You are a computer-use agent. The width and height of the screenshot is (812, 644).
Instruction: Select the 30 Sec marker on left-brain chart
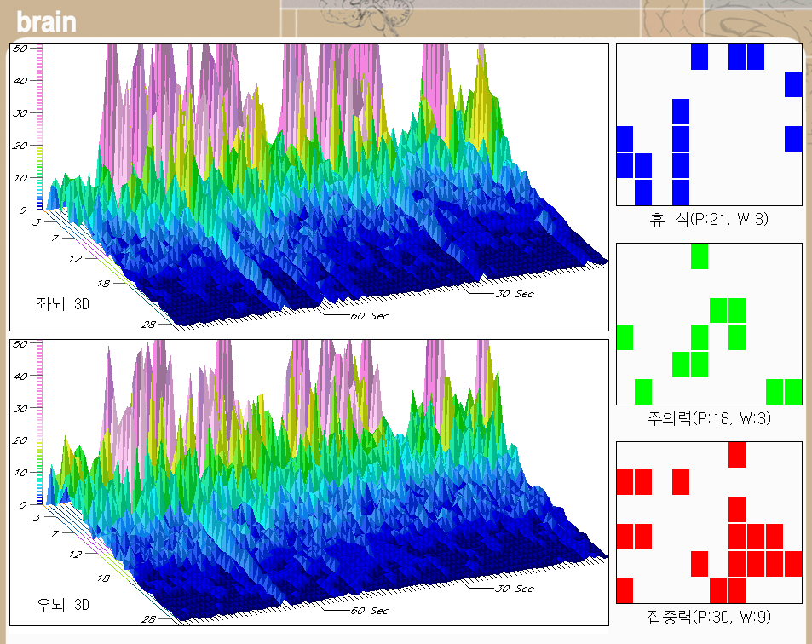point(515,295)
